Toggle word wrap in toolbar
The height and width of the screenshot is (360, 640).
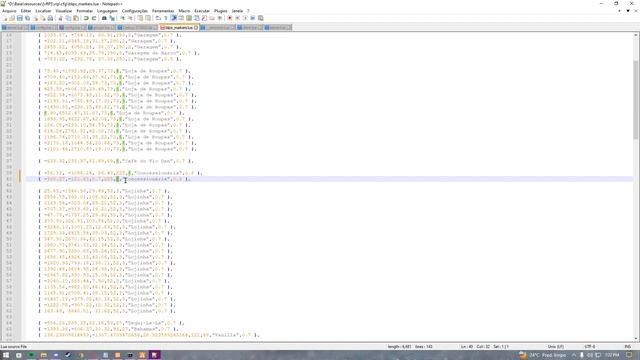pyautogui.click(x=158, y=18)
